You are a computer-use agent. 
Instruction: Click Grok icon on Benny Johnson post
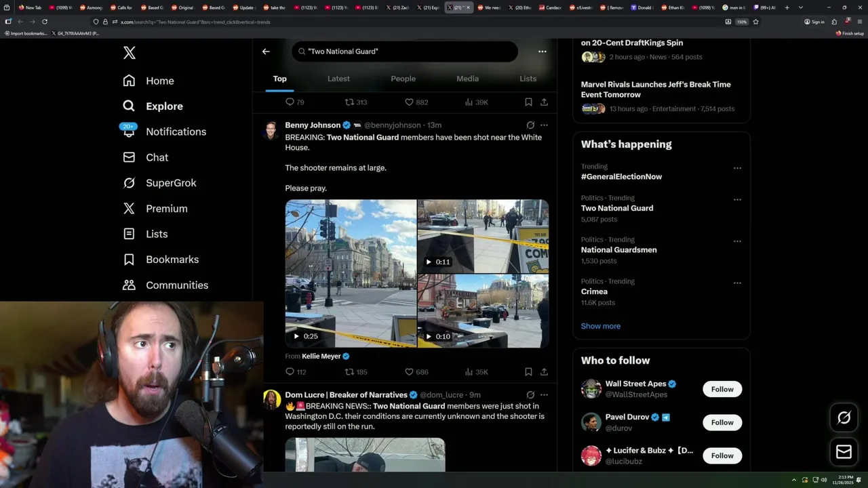coord(530,125)
